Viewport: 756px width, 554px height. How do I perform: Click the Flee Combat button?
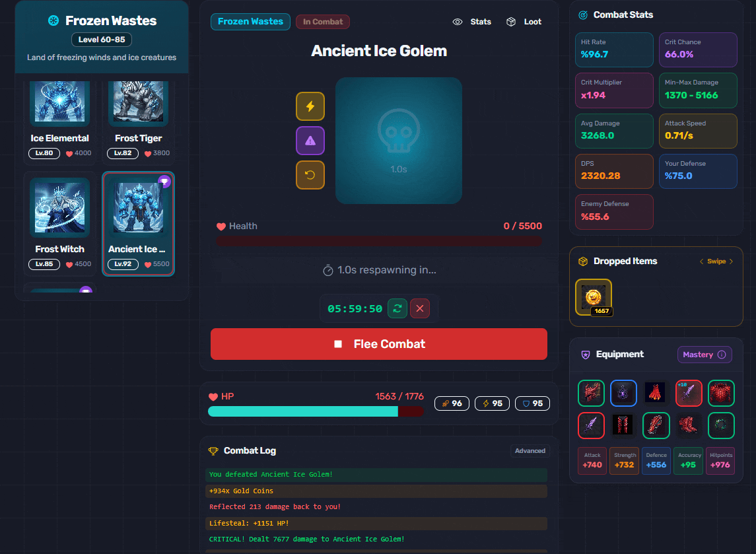pyautogui.click(x=378, y=344)
